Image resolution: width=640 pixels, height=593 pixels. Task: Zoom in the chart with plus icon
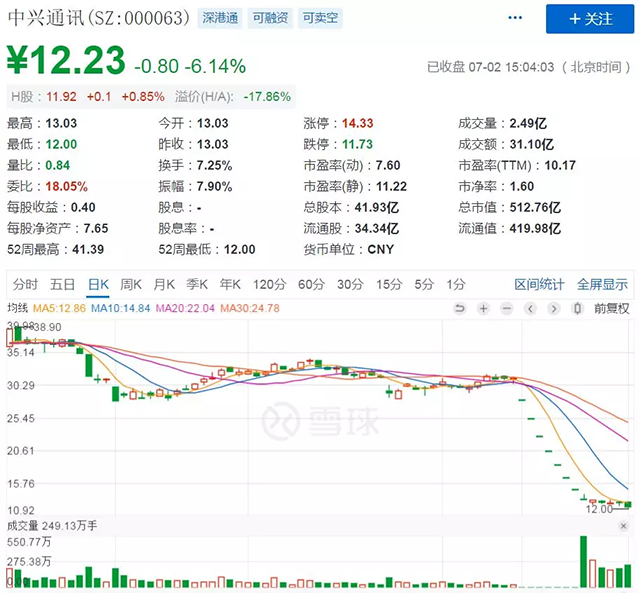(x=484, y=309)
